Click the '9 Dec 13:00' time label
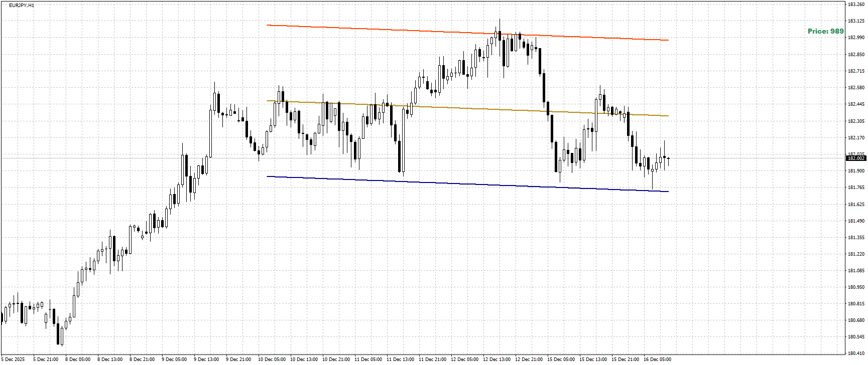 point(206,359)
